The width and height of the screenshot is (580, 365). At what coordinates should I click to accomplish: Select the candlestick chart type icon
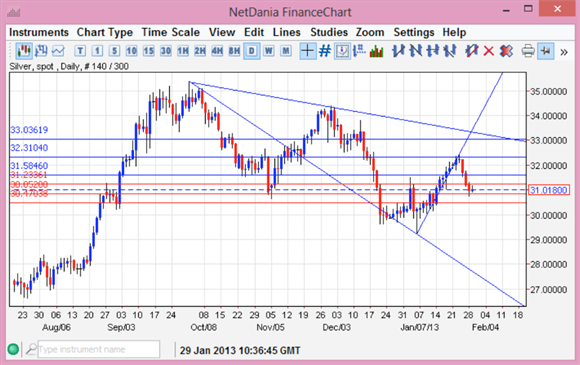click(24, 51)
